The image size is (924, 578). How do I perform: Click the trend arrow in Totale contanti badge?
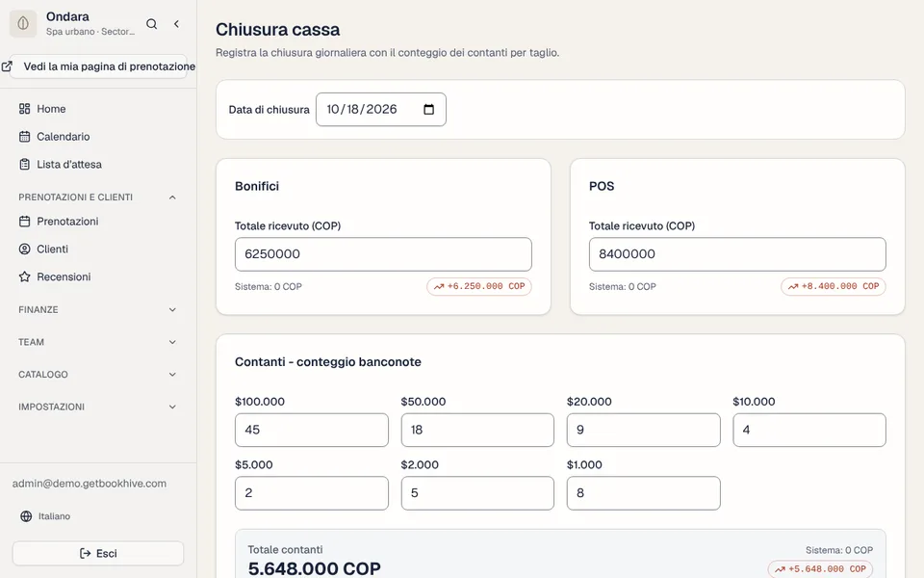click(x=781, y=569)
